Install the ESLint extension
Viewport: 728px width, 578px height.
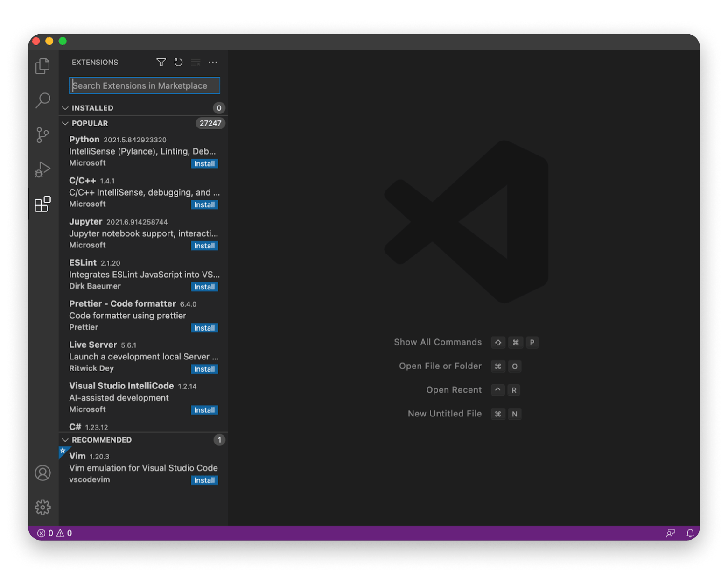pos(204,287)
